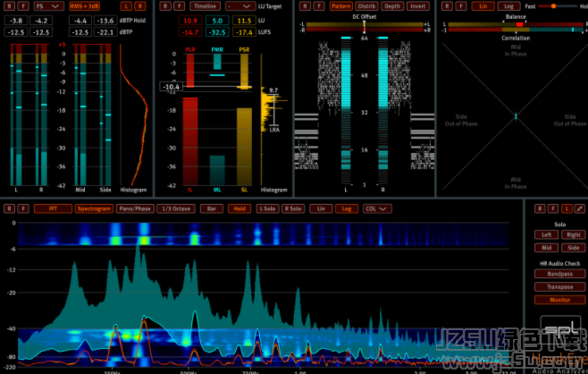Click the F button left of FFT

coord(23,208)
